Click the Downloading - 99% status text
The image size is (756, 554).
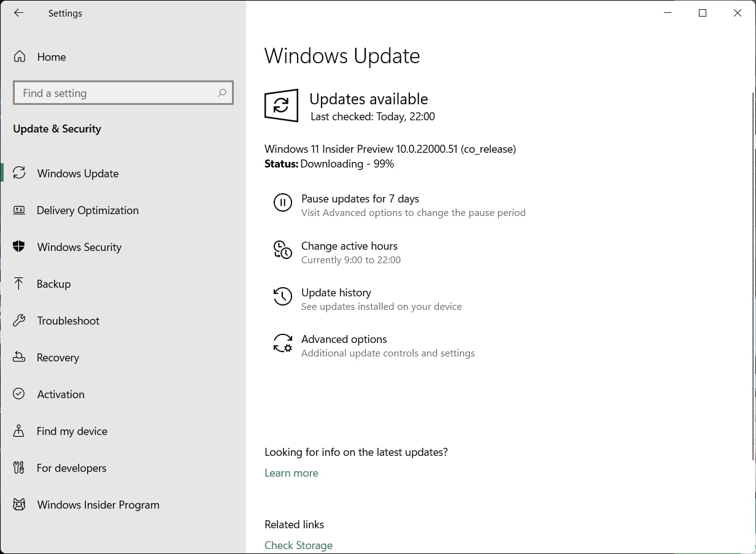point(347,164)
